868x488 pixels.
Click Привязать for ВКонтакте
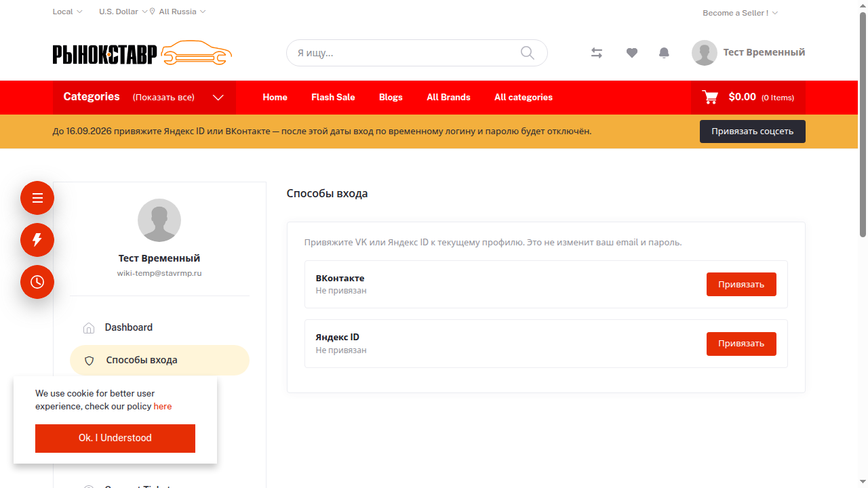741,285
